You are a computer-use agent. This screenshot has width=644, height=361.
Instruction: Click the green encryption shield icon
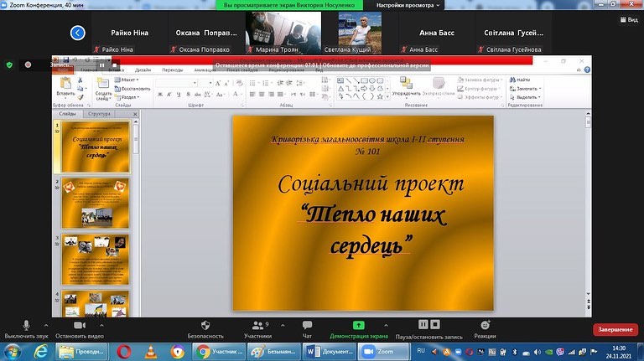coord(9,64)
